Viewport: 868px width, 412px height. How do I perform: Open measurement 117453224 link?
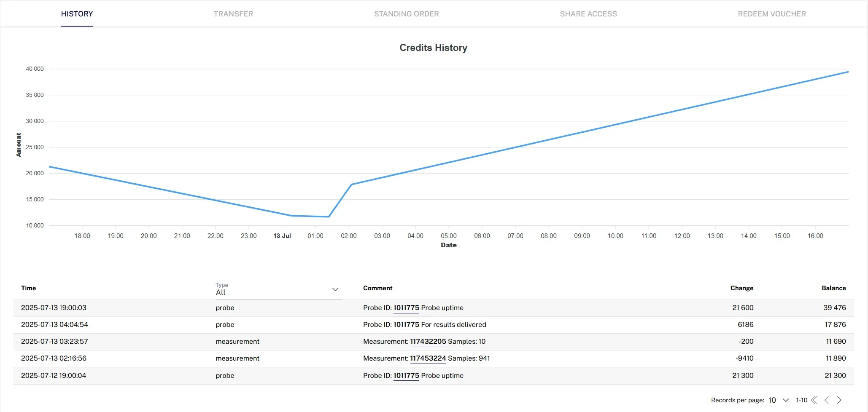428,358
